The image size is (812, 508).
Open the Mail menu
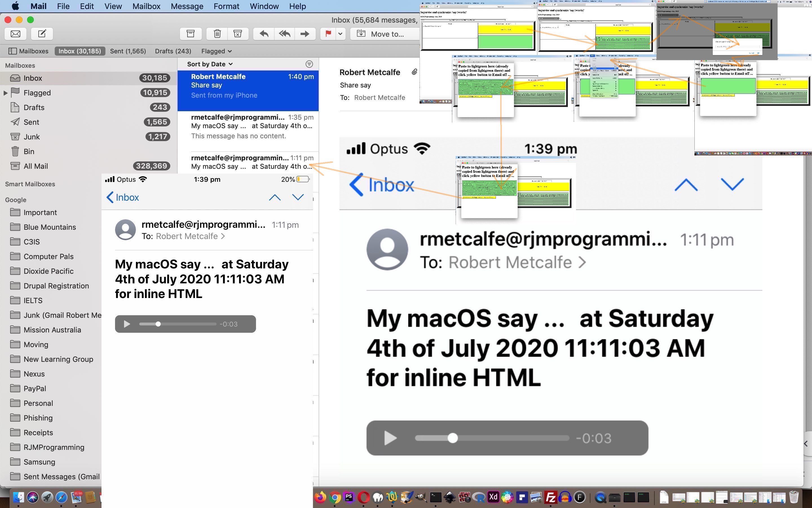[x=38, y=6]
